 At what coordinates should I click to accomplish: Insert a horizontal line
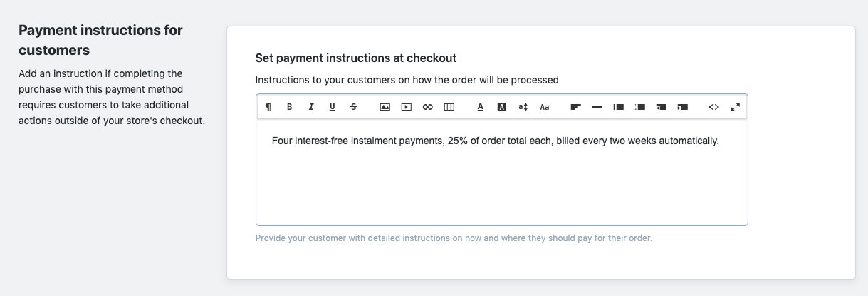[597, 107]
